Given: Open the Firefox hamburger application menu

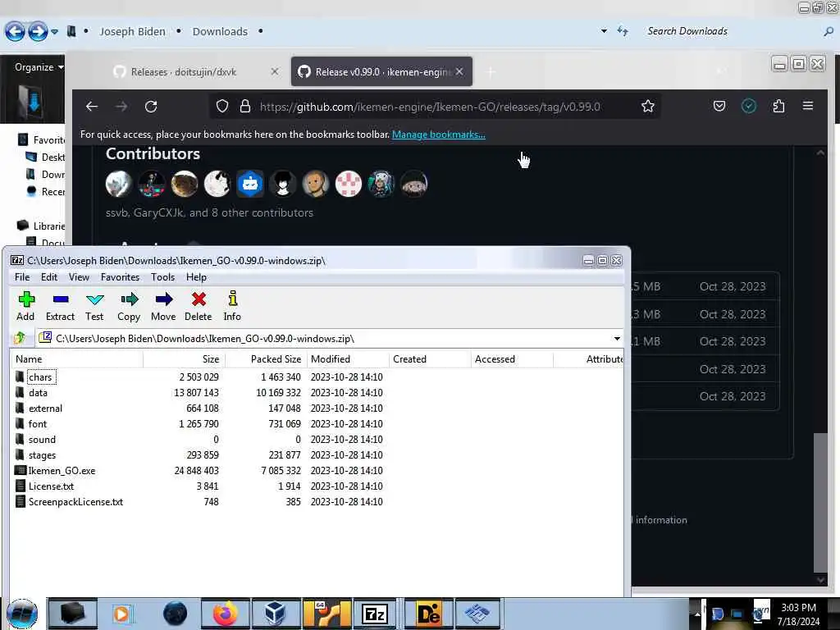Looking at the screenshot, I should pyautogui.click(x=808, y=106).
